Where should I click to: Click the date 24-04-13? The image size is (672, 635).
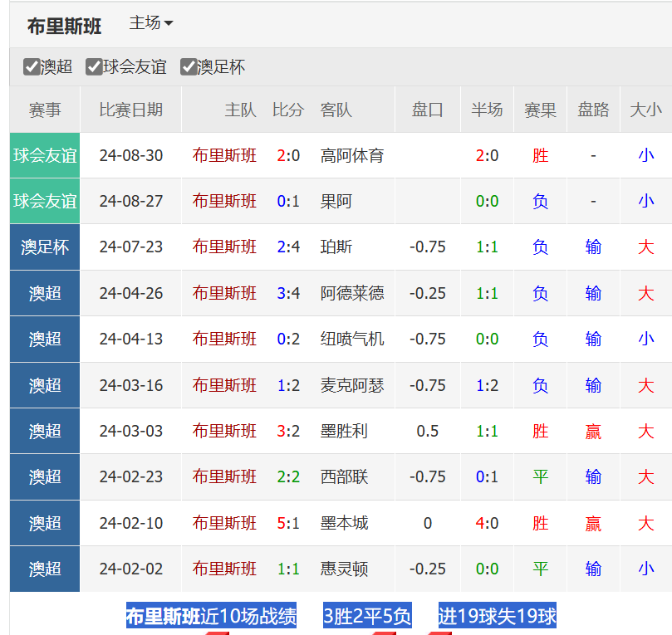tap(130, 339)
